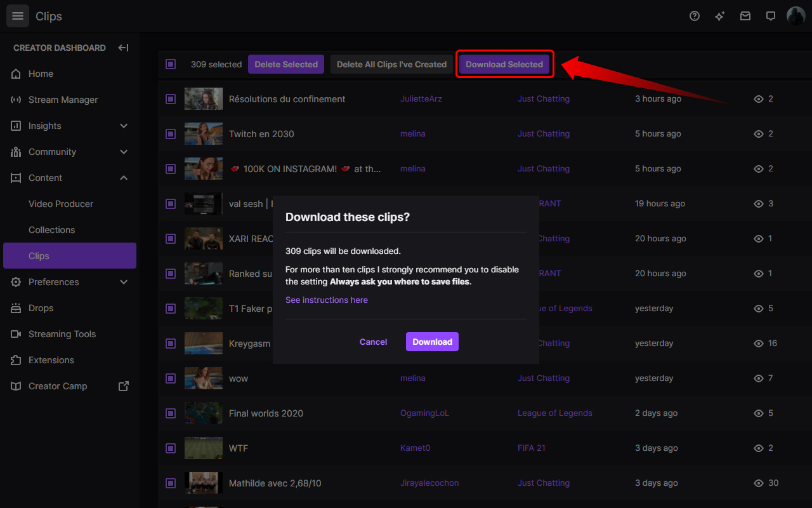This screenshot has height=508, width=812.
Task: Click the Preferences gear icon
Action: (x=16, y=282)
